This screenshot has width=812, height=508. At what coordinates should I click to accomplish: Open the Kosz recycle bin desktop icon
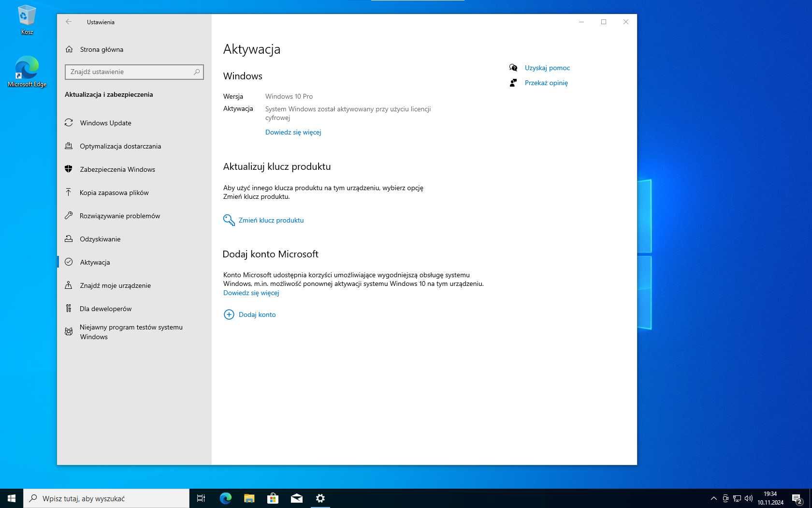27,20
